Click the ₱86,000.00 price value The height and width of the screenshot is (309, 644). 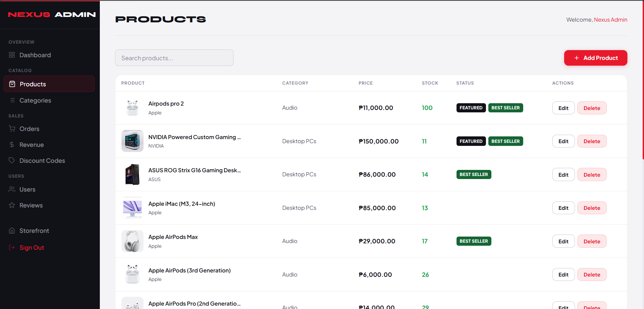(x=377, y=174)
